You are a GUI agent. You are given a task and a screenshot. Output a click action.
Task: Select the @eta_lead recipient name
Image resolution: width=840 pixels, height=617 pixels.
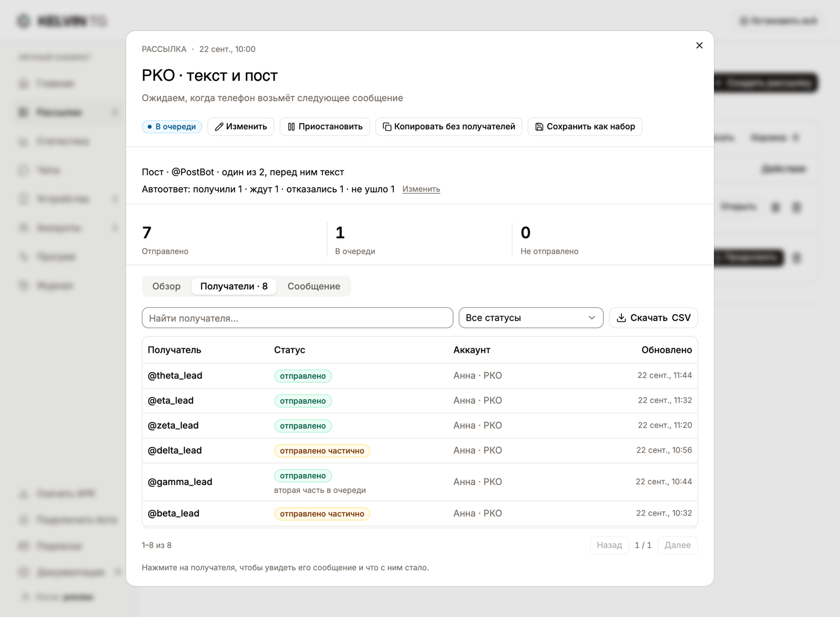coord(171,401)
